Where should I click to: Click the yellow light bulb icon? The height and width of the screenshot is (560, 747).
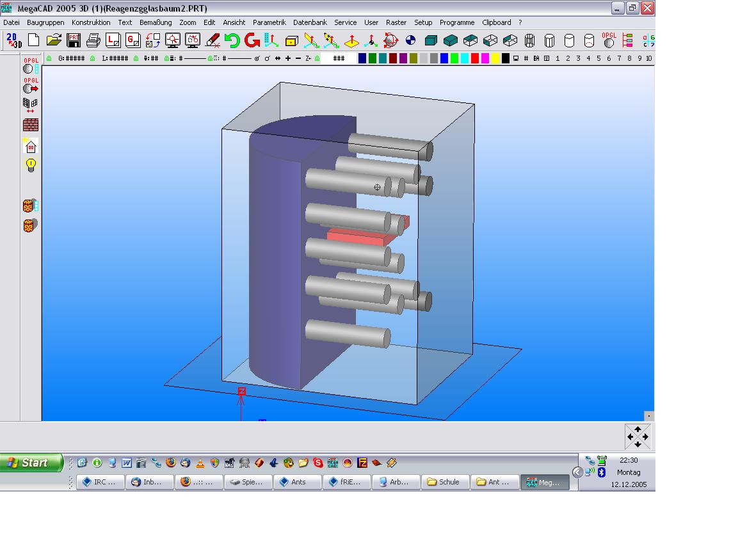pos(30,165)
